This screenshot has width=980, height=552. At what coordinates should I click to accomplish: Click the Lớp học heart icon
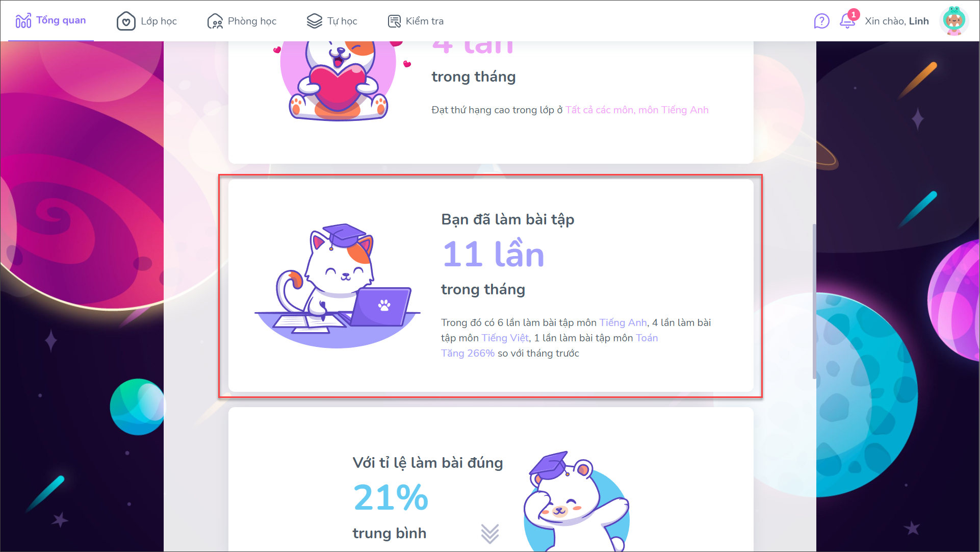pos(126,21)
